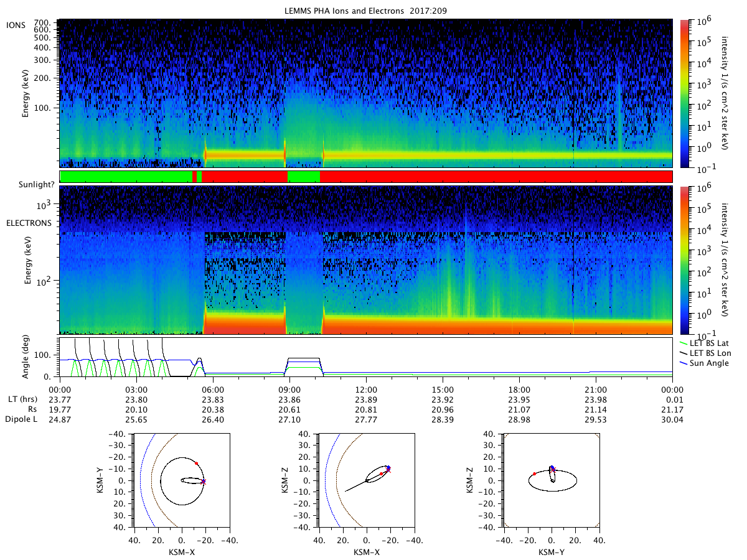
Task: Select the LT value 23.89
Action: pos(366,399)
